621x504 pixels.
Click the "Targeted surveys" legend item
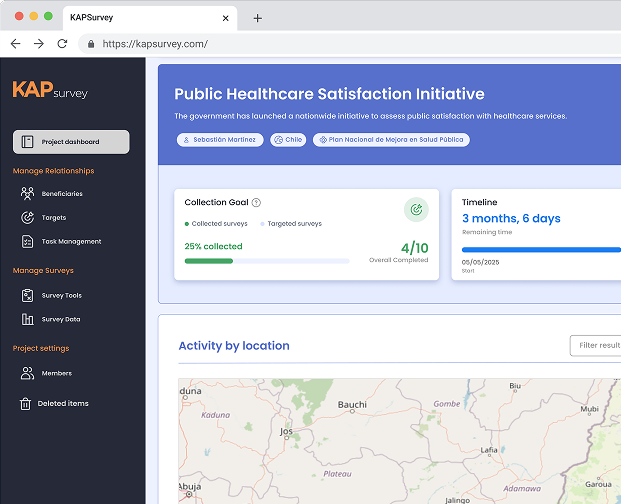click(291, 224)
